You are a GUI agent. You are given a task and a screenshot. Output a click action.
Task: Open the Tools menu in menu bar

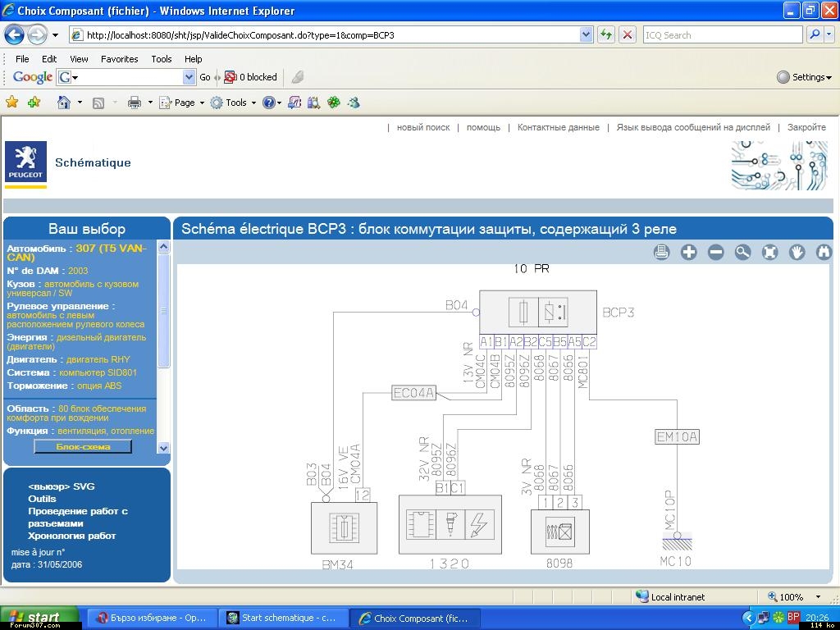point(162,59)
